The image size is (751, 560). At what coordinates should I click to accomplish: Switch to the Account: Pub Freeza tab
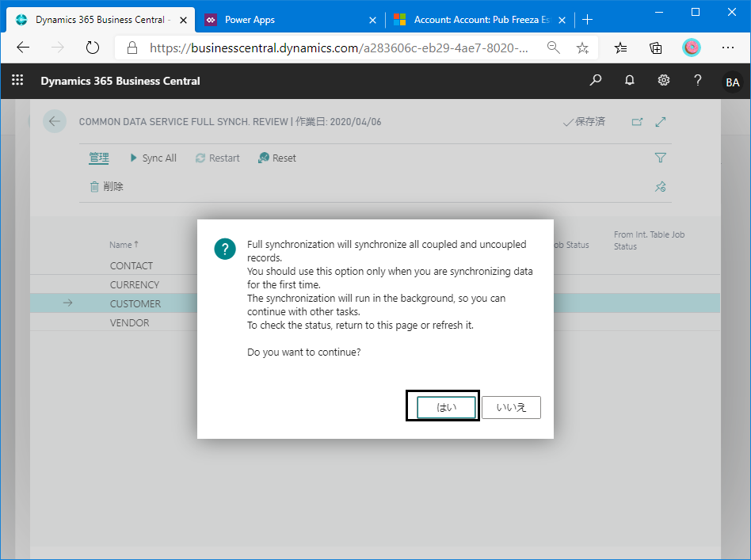[482, 20]
